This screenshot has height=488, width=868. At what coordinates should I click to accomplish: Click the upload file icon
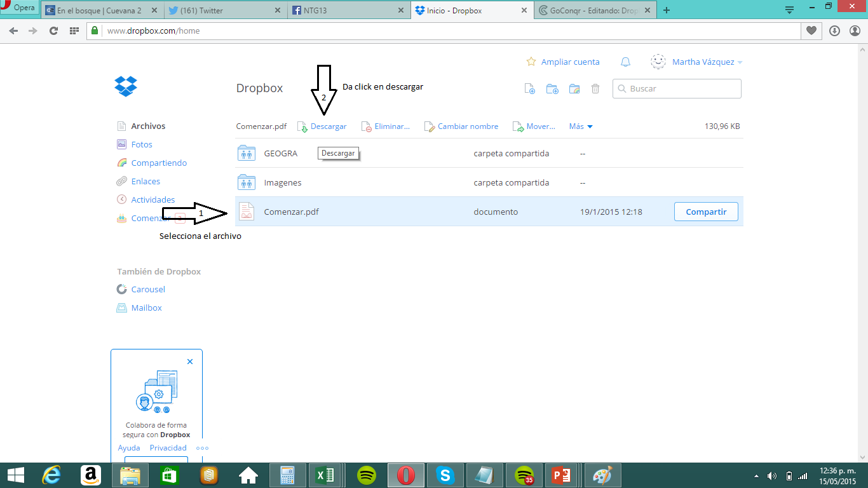tap(529, 89)
